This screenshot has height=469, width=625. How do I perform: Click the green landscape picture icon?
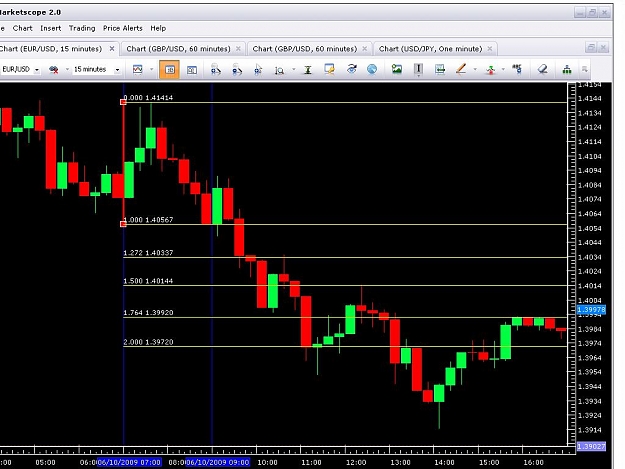(x=397, y=69)
